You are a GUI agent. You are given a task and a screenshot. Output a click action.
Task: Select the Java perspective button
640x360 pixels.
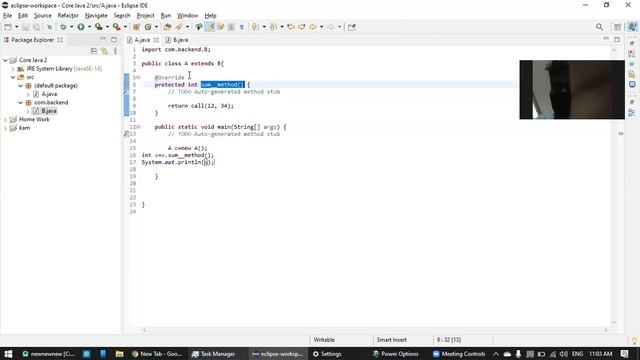[x=632, y=27]
